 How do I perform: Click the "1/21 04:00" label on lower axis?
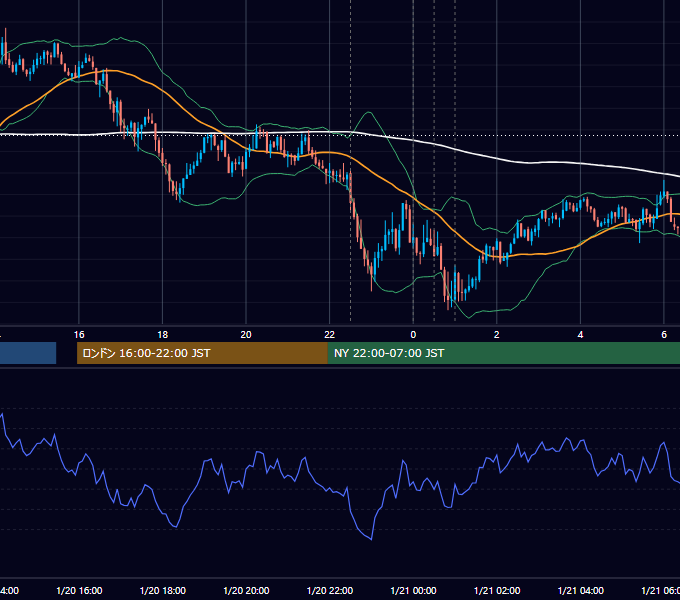tap(581, 591)
